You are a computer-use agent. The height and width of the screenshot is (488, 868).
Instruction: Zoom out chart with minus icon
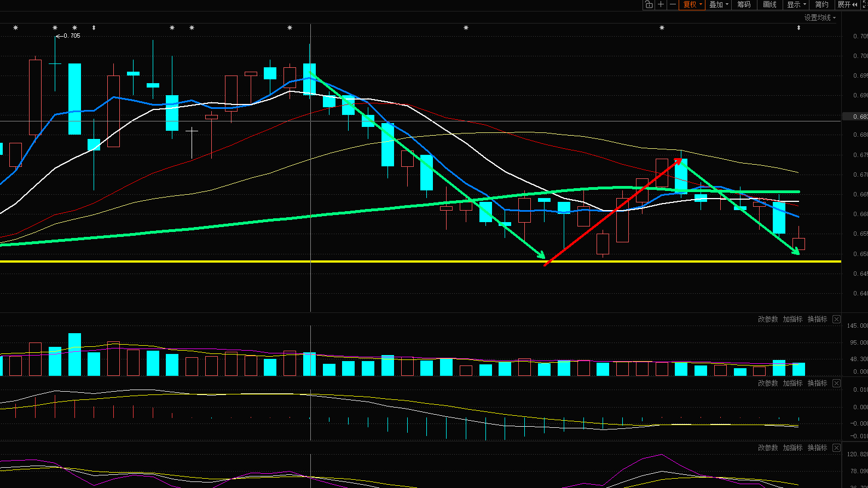tap(673, 4)
